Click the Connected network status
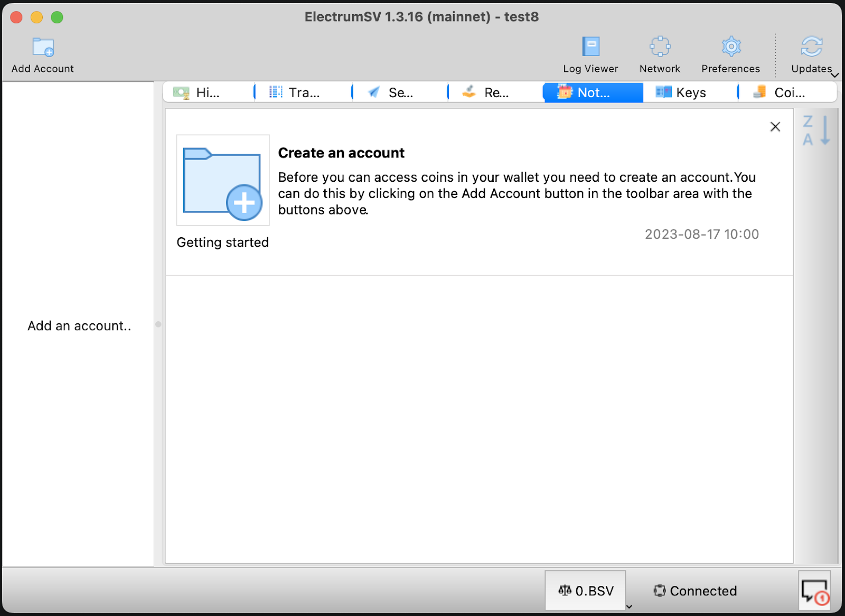The height and width of the screenshot is (616, 845). (x=695, y=591)
